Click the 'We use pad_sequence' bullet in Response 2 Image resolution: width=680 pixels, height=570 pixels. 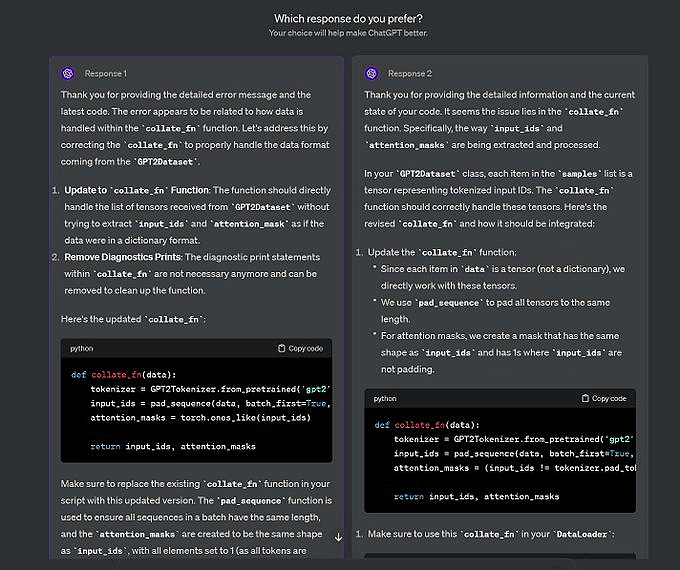click(500, 308)
